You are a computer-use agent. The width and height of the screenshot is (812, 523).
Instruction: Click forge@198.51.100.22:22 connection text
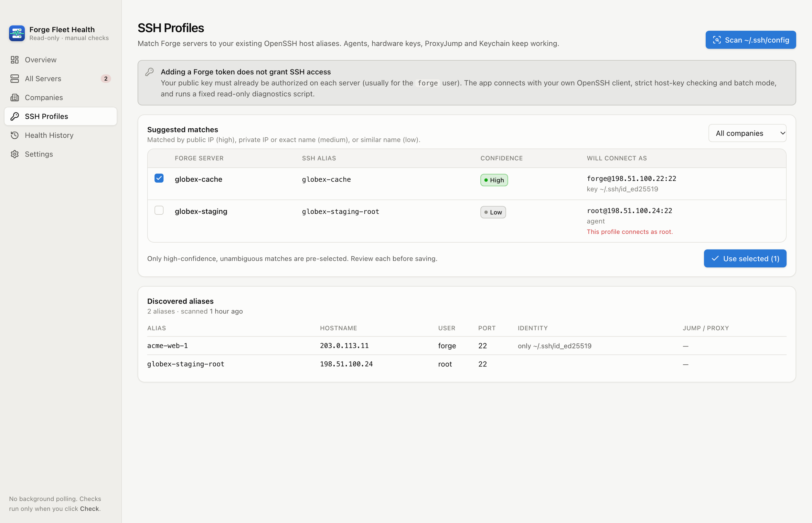631,179
